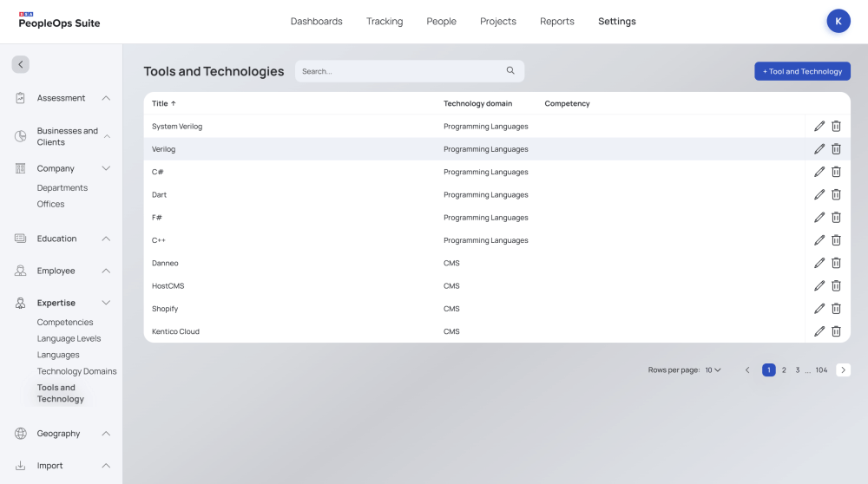Delete the Shopify row
The height and width of the screenshot is (484, 868).
(x=836, y=309)
